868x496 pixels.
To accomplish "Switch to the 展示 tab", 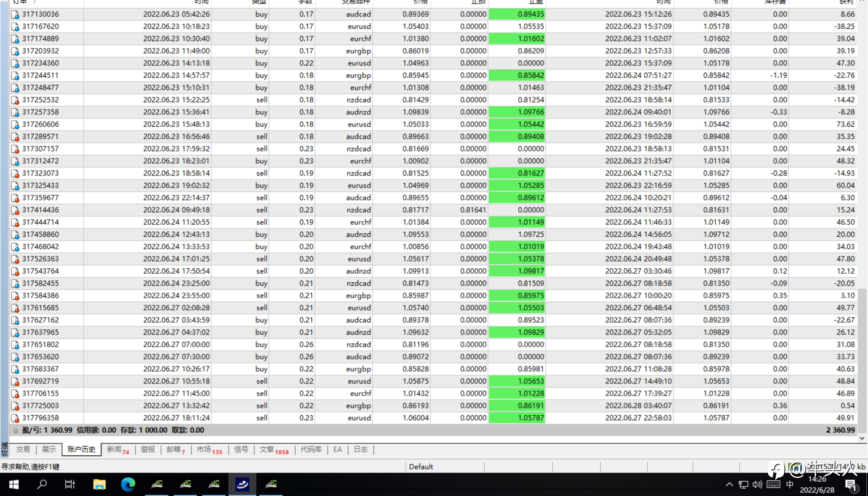I will pyautogui.click(x=49, y=450).
